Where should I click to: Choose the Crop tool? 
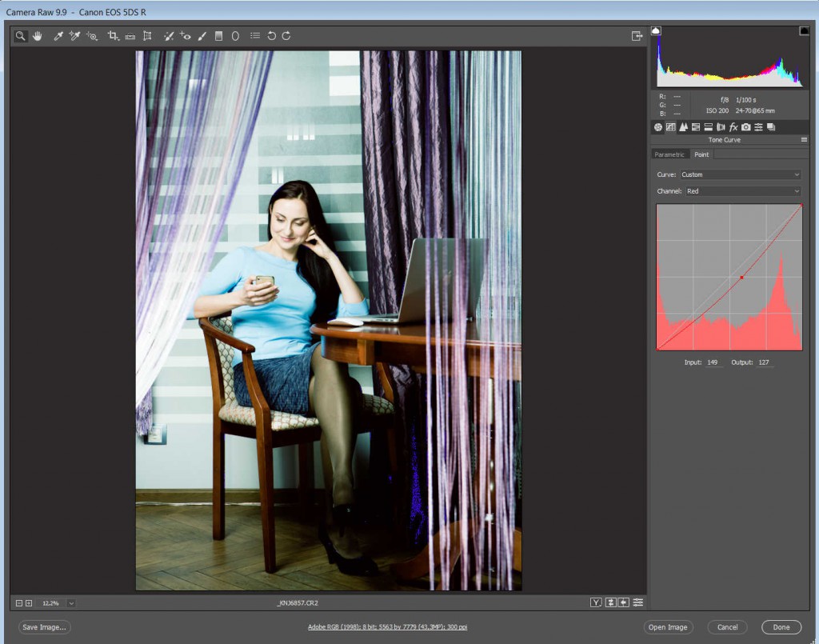click(x=113, y=36)
